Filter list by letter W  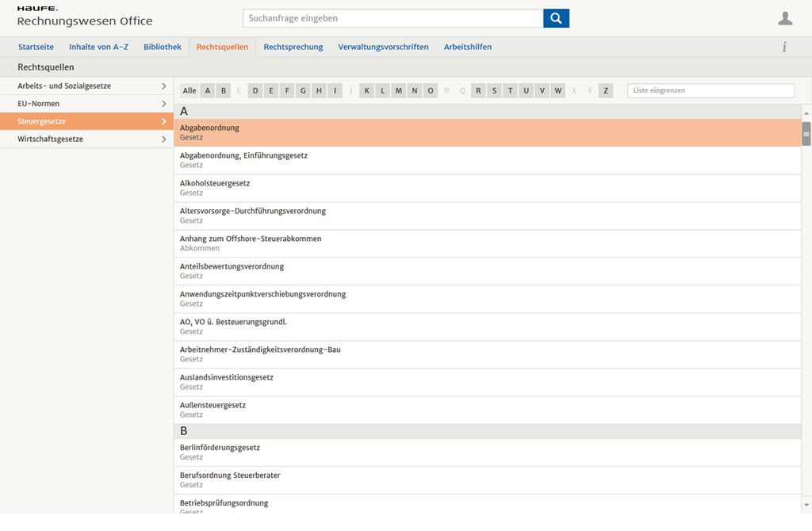tap(557, 90)
